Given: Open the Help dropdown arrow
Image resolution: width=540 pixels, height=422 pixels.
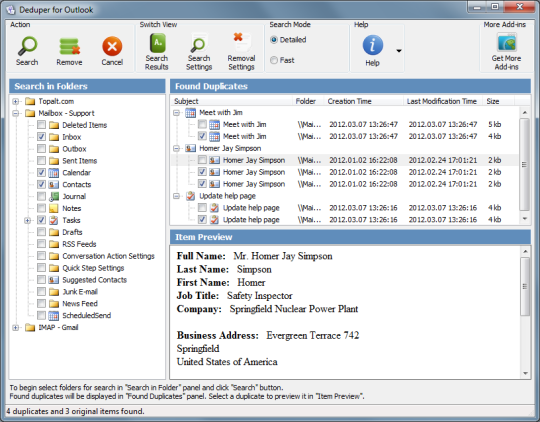Looking at the screenshot, I should coord(399,51).
